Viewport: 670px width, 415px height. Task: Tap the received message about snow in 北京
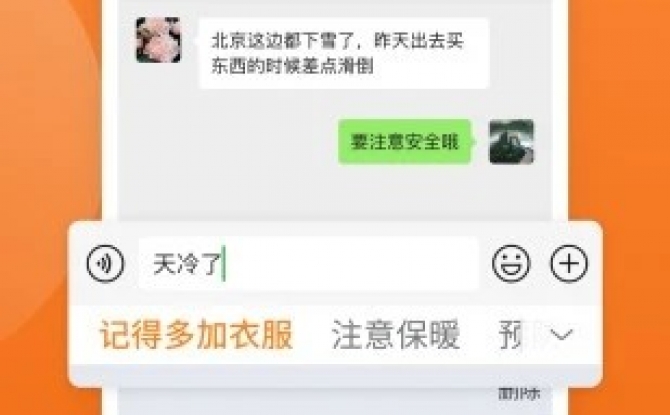coord(344,53)
